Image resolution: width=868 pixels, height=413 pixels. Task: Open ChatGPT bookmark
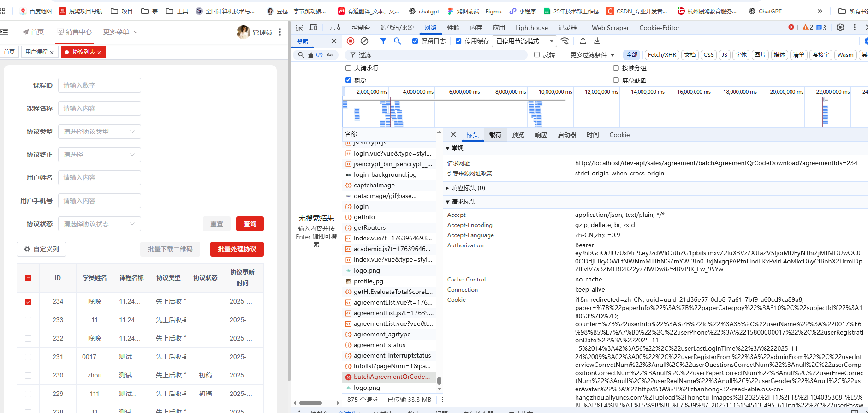pyautogui.click(x=765, y=11)
